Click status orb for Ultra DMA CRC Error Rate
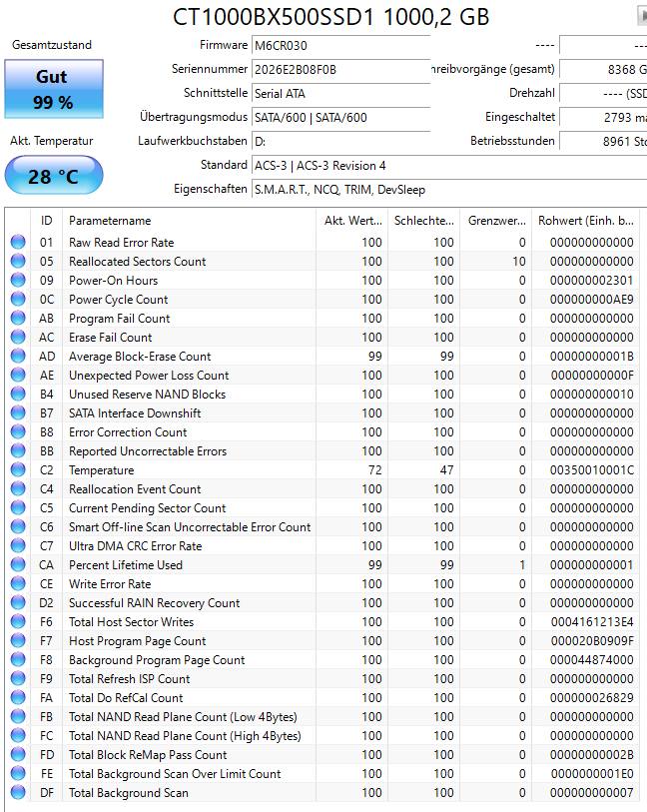This screenshot has height=812, width=647. (x=18, y=545)
